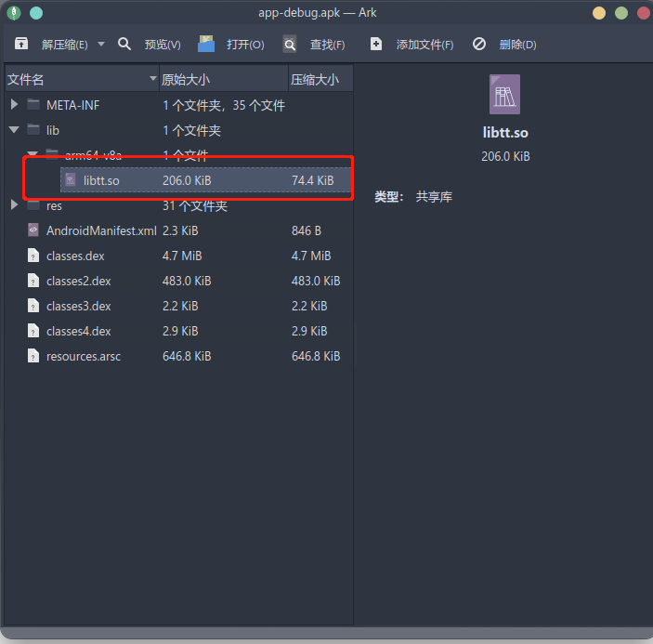The height and width of the screenshot is (644, 653).
Task: Click the 删除(D) delete button
Action: [517, 45]
